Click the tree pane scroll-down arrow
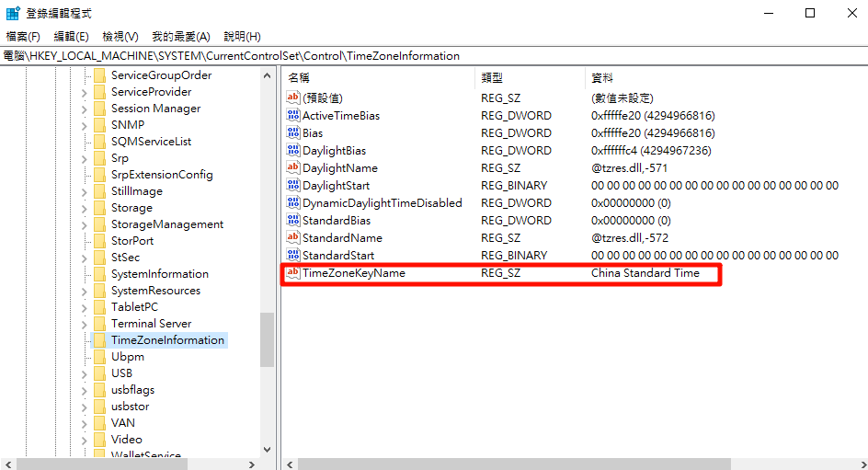The image size is (868, 470). coord(268,450)
